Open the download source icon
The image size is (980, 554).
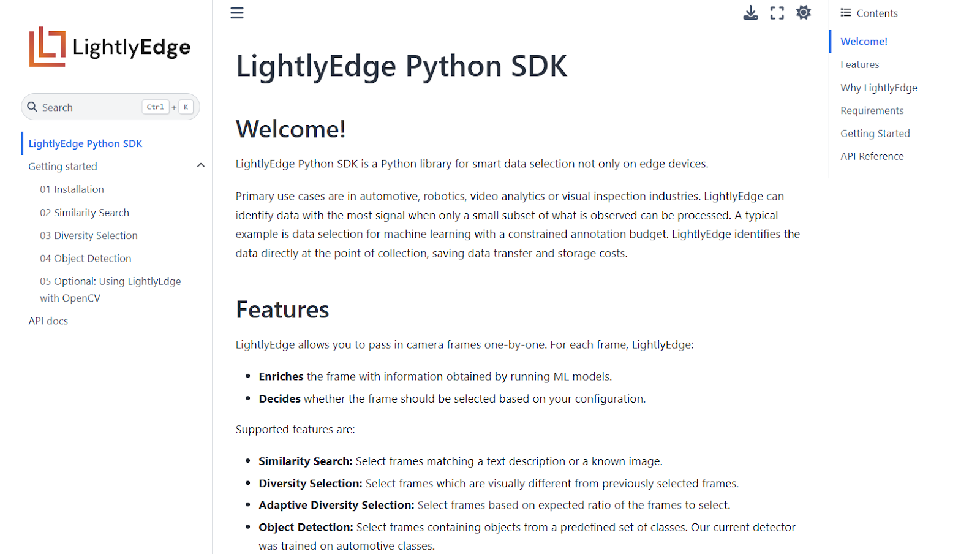750,13
